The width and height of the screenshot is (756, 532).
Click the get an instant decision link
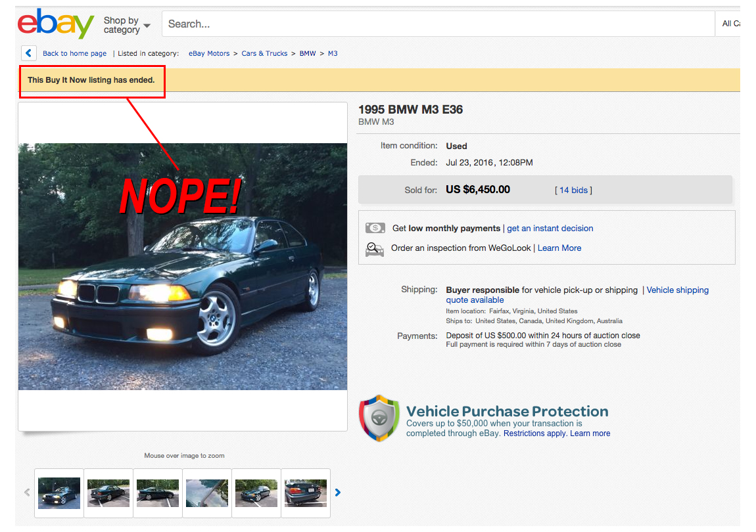click(x=550, y=228)
